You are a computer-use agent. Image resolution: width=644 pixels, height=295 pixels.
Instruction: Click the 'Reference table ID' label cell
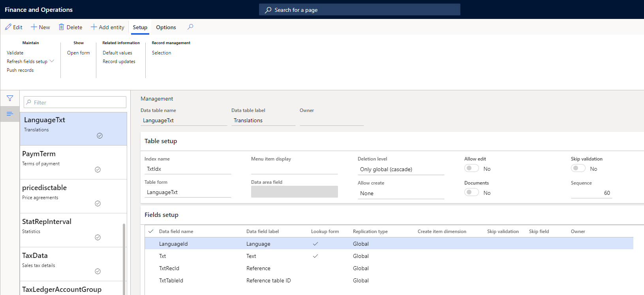pos(268,280)
